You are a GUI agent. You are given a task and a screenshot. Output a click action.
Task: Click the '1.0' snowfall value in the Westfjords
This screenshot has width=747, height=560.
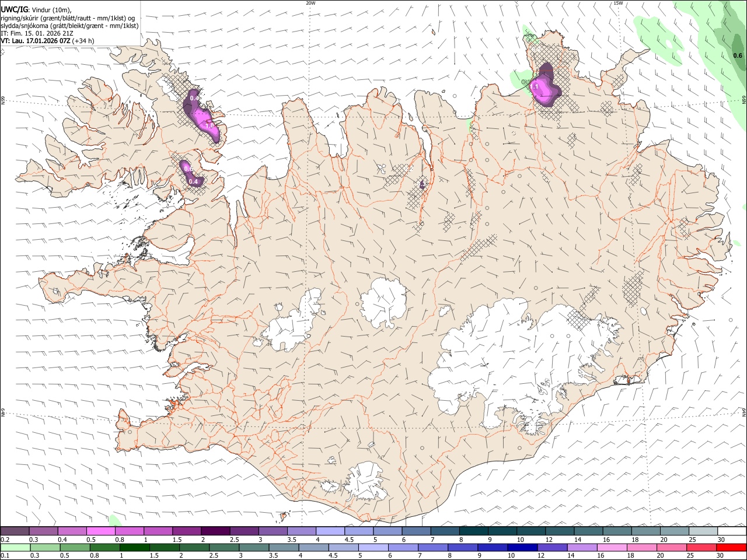point(210,125)
